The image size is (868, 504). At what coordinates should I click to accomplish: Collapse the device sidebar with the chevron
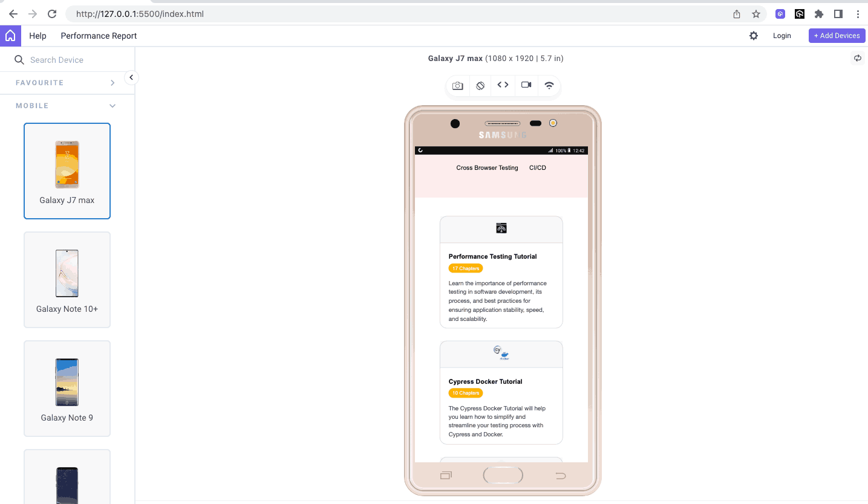(x=131, y=77)
